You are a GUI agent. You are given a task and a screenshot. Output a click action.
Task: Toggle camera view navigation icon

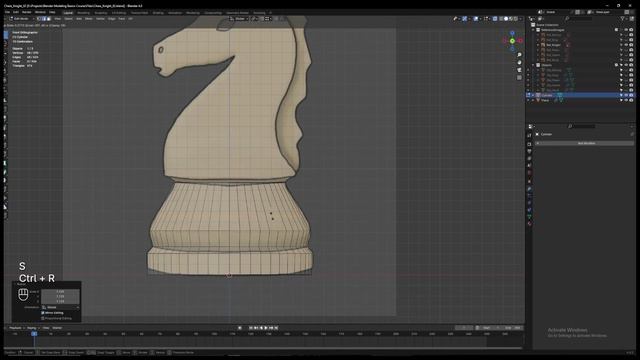coord(519,70)
